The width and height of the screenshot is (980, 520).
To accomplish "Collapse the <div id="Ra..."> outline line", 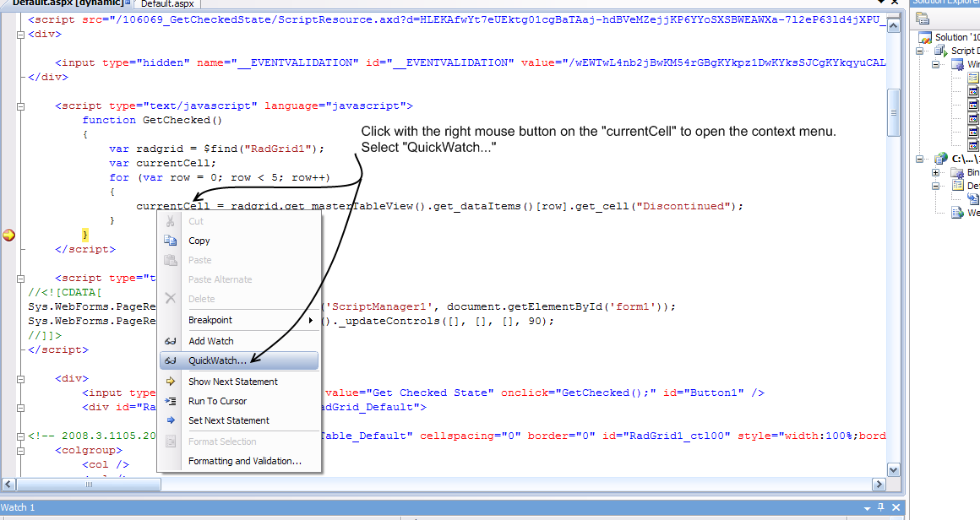I will (x=20, y=408).
